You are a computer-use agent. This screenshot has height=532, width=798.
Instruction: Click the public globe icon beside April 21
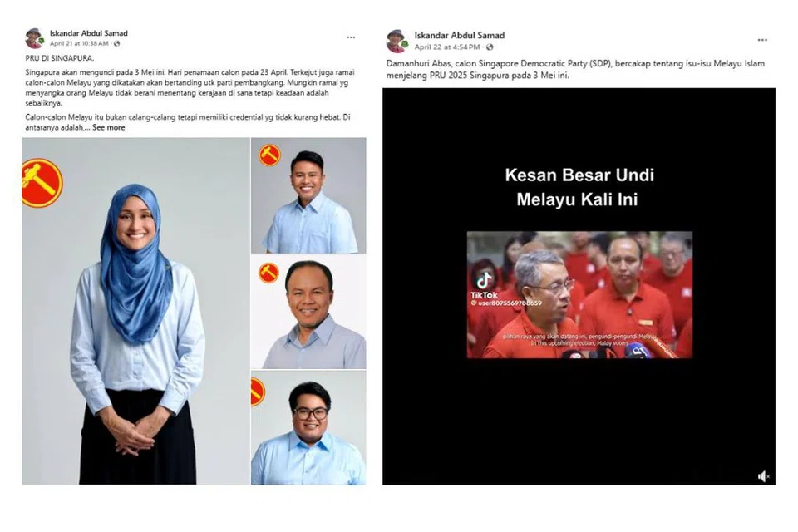click(x=117, y=44)
